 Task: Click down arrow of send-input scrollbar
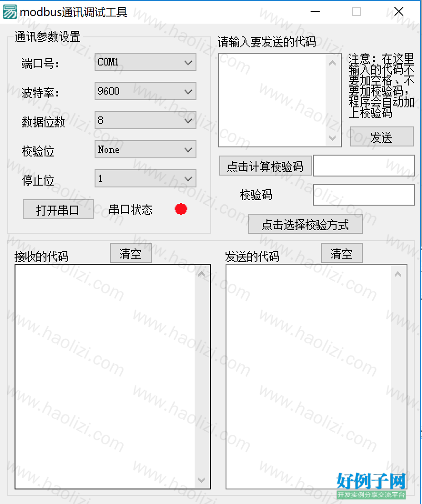point(333,138)
